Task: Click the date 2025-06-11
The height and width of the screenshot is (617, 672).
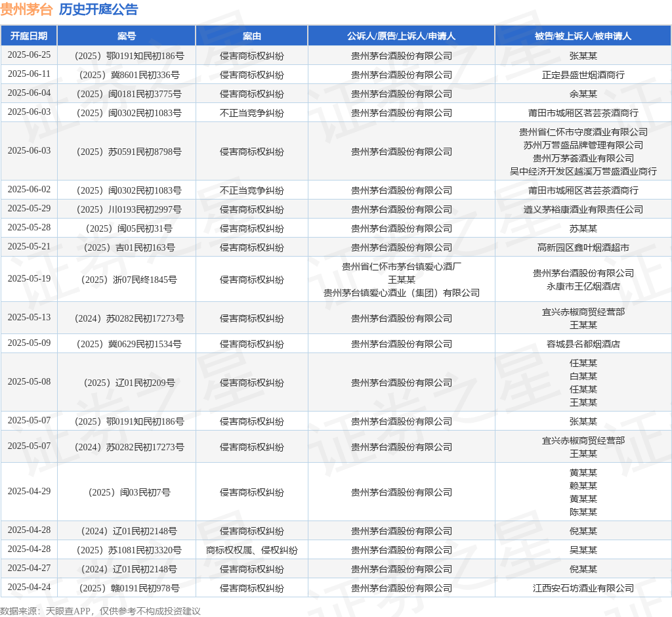Action: coord(29,74)
